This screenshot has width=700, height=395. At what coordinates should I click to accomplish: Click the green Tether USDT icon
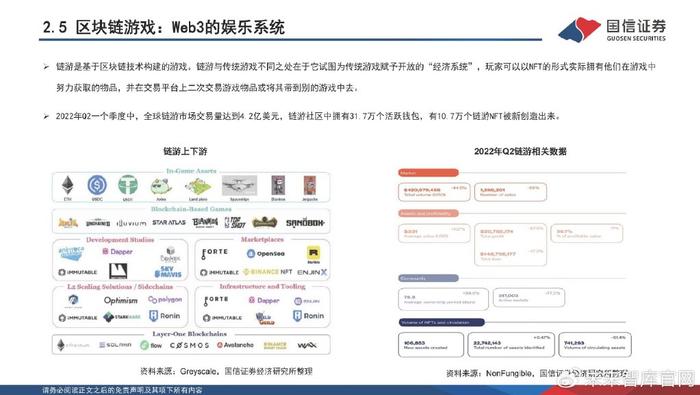pos(128,185)
